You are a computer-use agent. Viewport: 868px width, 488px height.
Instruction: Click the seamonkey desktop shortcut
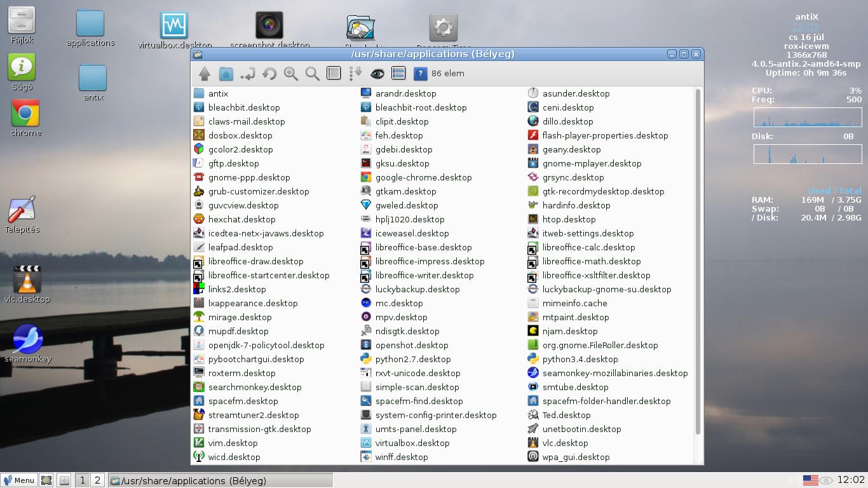click(x=28, y=344)
